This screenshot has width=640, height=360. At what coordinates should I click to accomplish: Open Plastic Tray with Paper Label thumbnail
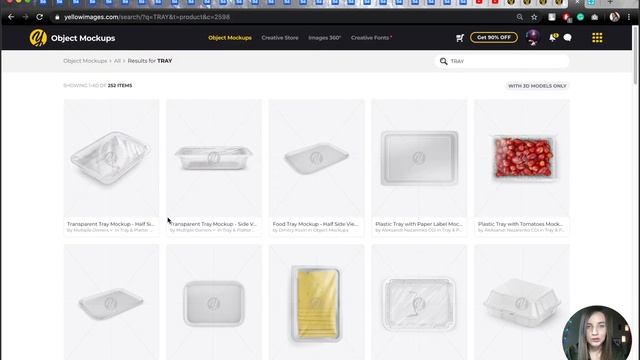(419, 158)
